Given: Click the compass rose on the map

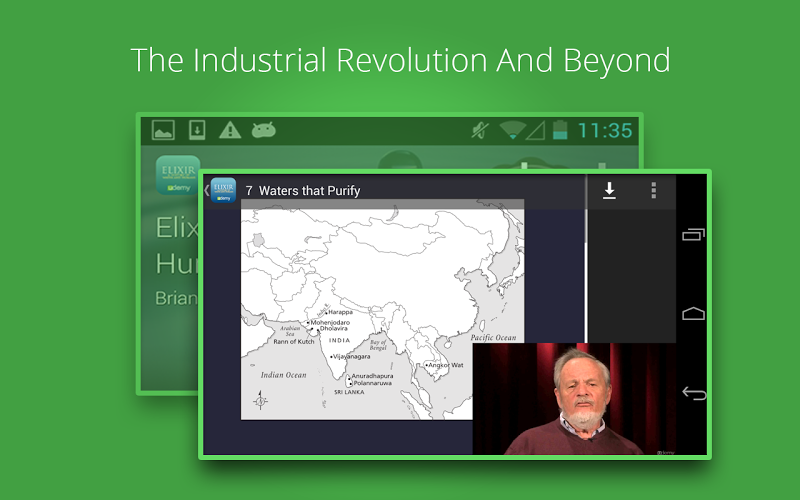Looking at the screenshot, I should click(x=261, y=401).
